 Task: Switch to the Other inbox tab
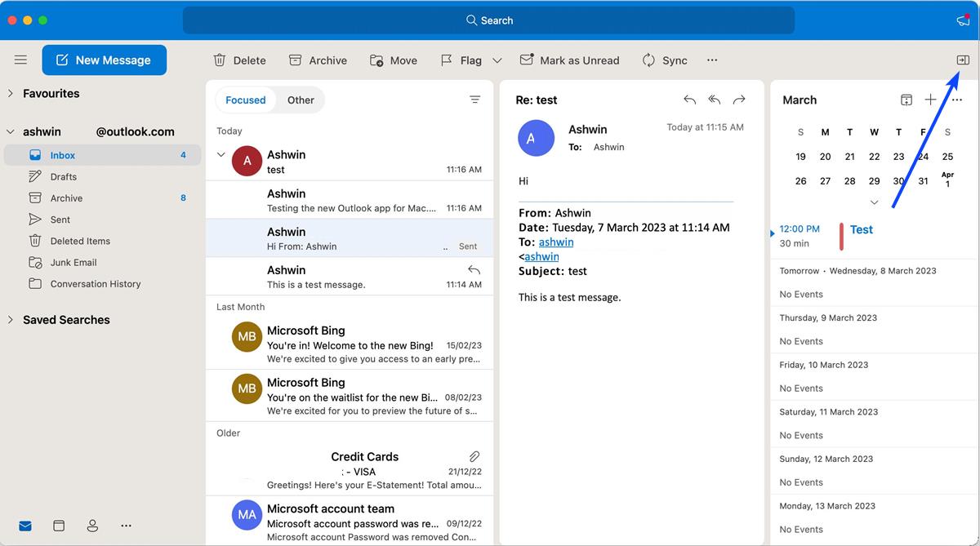[301, 100]
